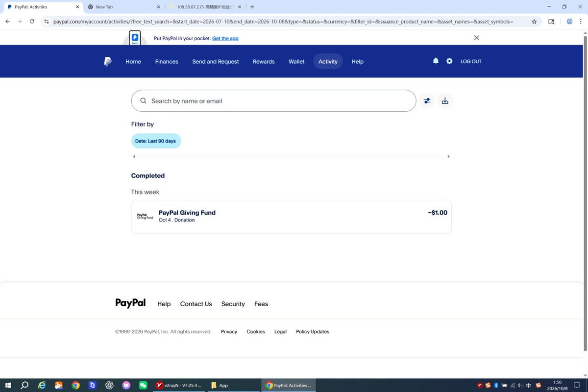The image size is (588, 392).
Task: Switch to the 108.28.87.215 tab
Action: (206, 7)
